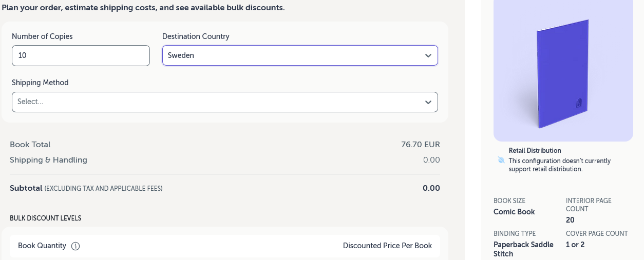Click the Discounted Price Per Book header
The width and height of the screenshot is (644, 260).
tap(387, 246)
